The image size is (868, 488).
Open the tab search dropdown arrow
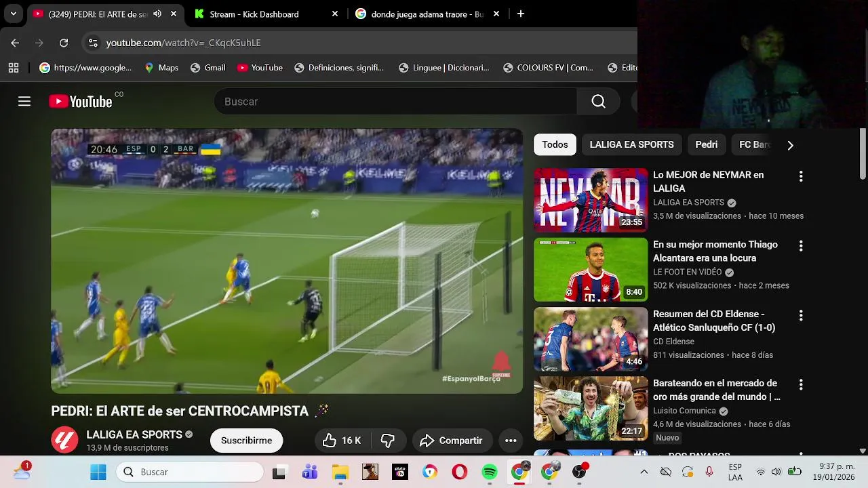pos(14,14)
